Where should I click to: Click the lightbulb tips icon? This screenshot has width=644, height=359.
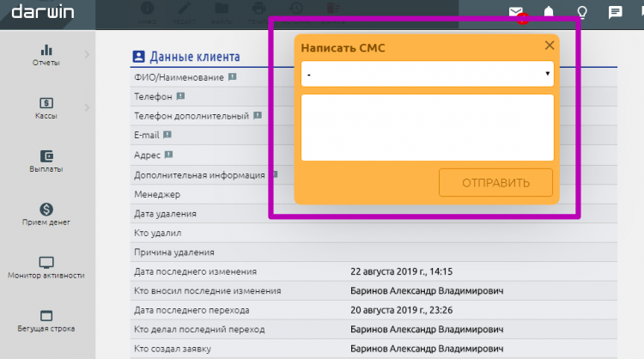click(582, 12)
